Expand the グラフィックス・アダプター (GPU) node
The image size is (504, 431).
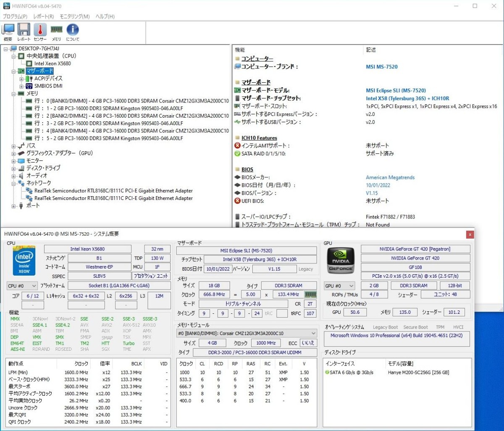(14, 153)
